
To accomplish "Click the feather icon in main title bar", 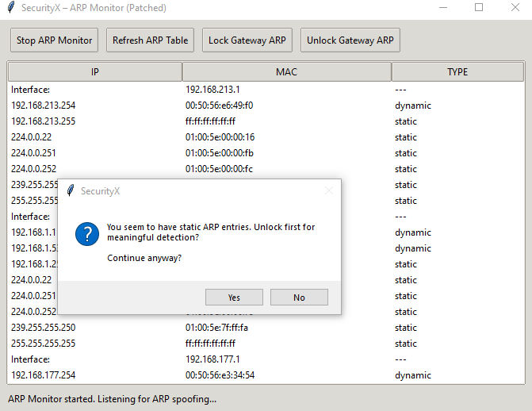I will point(10,8).
